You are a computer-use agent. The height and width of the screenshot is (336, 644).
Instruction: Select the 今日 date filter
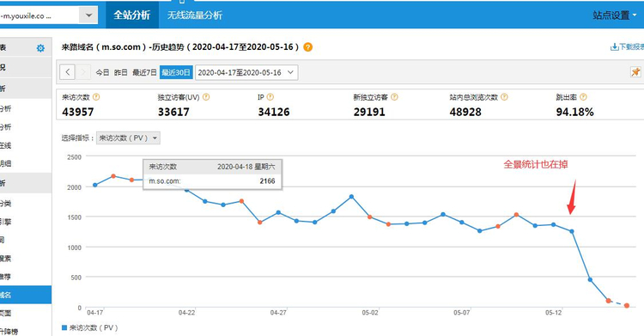click(102, 72)
